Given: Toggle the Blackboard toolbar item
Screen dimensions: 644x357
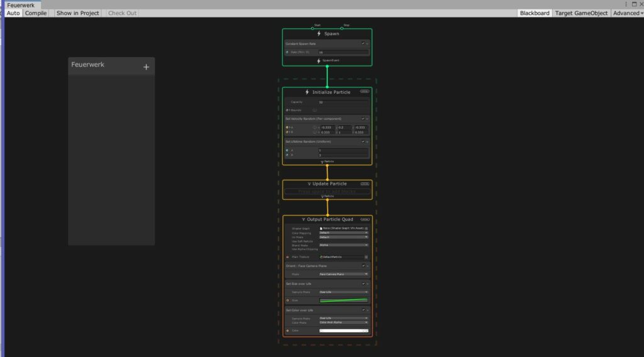Looking at the screenshot, I should coord(535,13).
